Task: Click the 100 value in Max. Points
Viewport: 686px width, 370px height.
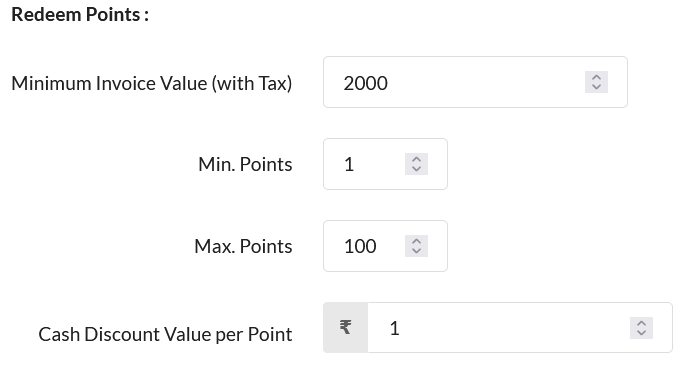Action: (x=360, y=246)
